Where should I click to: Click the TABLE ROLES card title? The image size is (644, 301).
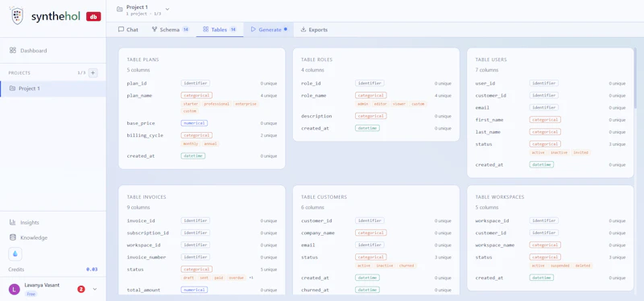316,60
